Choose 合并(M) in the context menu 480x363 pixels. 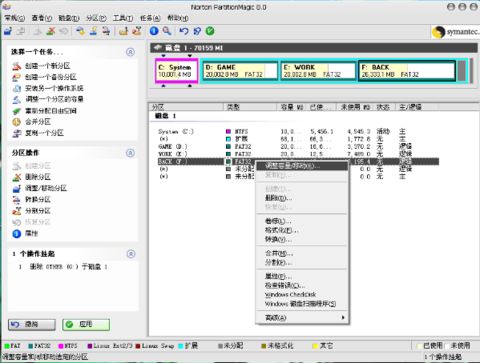click(x=302, y=254)
